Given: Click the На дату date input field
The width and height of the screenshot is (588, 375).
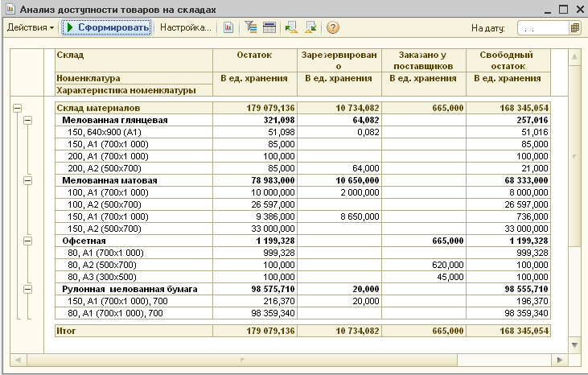Looking at the screenshot, I should pos(543,28).
